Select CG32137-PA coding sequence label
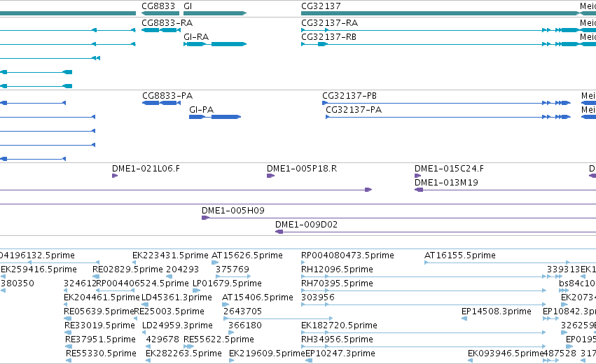Screen dimensions: 596x364 (354, 110)
